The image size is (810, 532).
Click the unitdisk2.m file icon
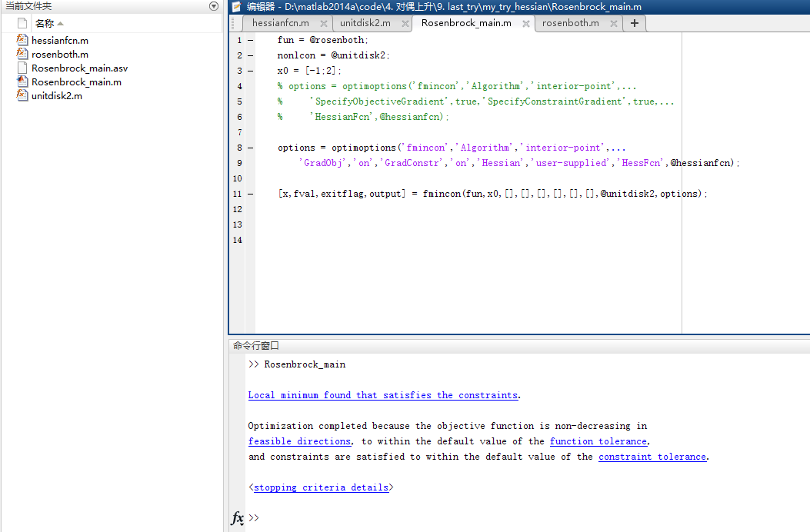[x=22, y=95]
